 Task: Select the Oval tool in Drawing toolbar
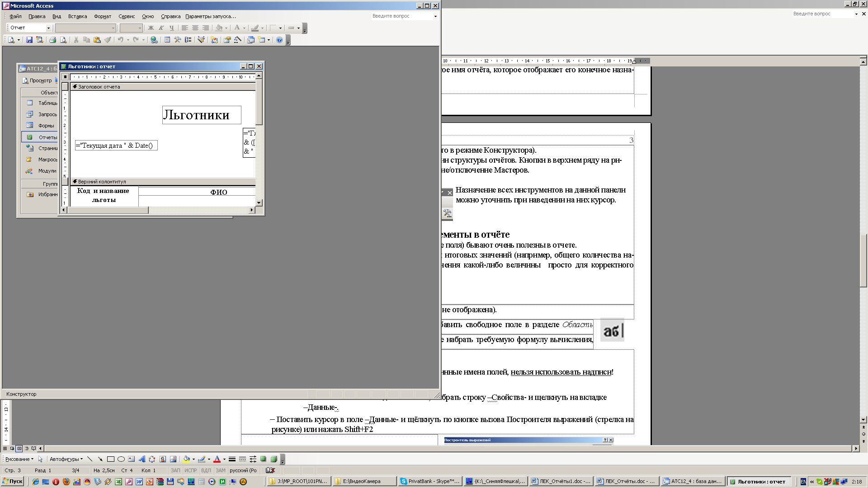click(121, 459)
